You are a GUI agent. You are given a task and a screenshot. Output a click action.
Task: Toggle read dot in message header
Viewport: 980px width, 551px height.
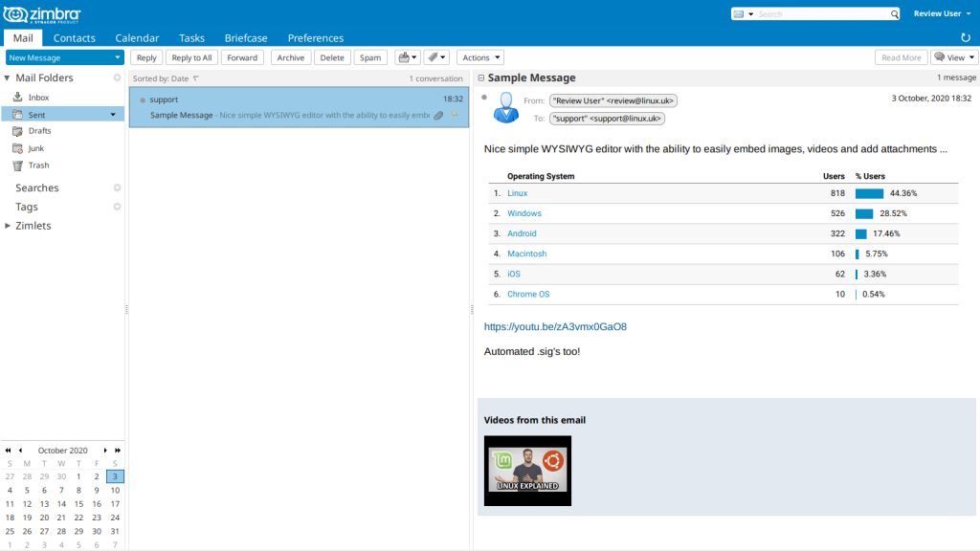coord(484,98)
